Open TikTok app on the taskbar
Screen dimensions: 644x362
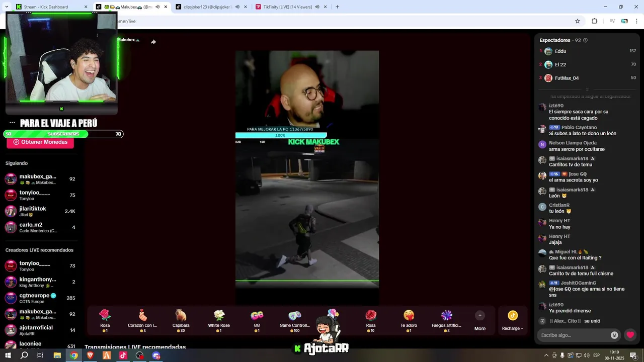[x=123, y=355]
